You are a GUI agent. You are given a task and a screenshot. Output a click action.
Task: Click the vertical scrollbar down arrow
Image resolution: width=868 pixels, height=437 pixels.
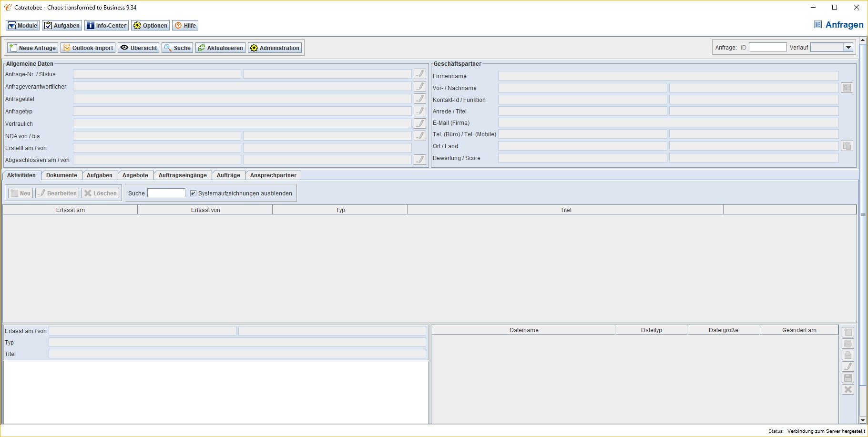[863, 420]
